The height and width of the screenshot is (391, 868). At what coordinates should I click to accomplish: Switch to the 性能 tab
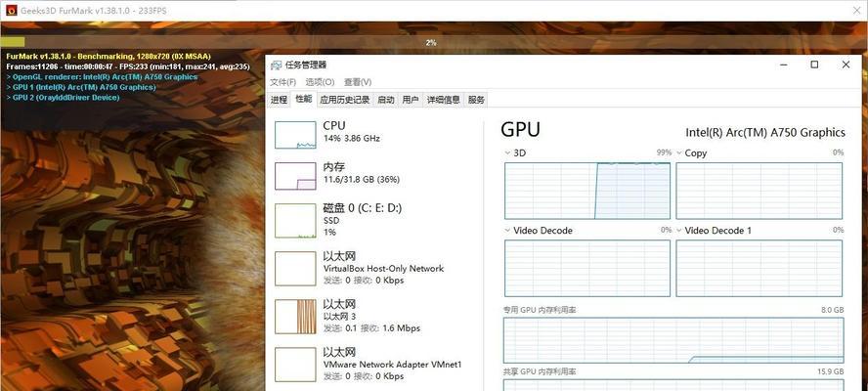tap(303, 99)
